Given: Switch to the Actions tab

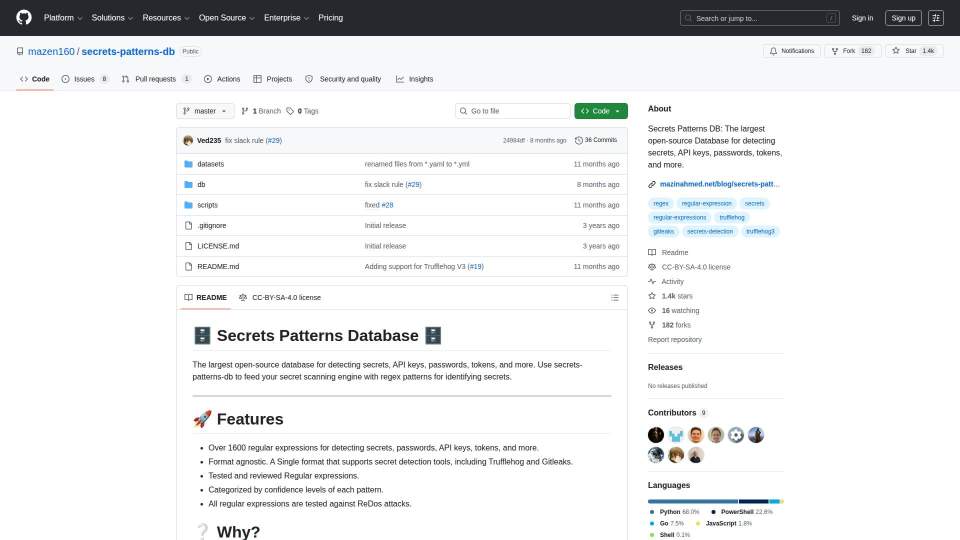Looking at the screenshot, I should click(222, 79).
